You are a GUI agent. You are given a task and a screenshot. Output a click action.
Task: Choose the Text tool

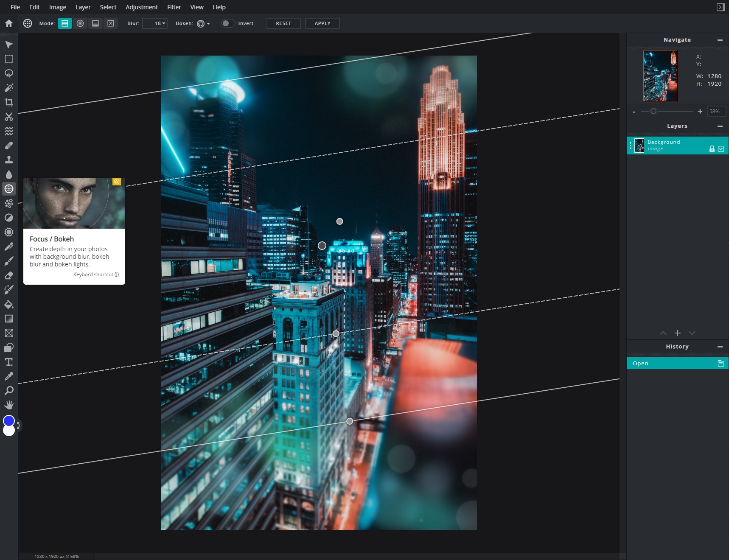click(9, 362)
